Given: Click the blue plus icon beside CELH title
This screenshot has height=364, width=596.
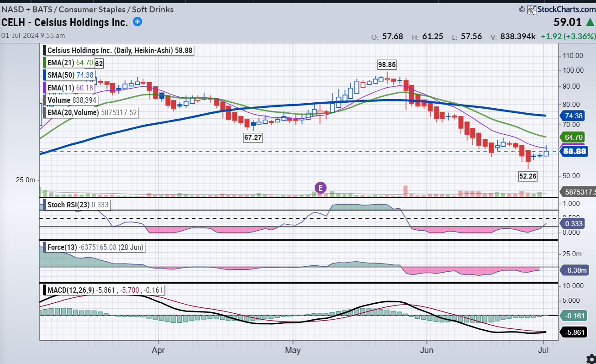Looking at the screenshot, I should 137,21.
